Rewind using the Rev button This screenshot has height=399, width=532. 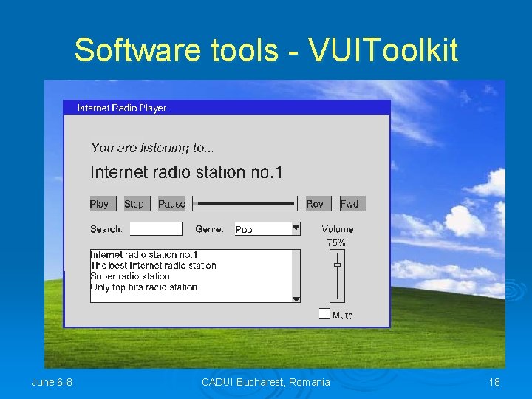tap(318, 204)
